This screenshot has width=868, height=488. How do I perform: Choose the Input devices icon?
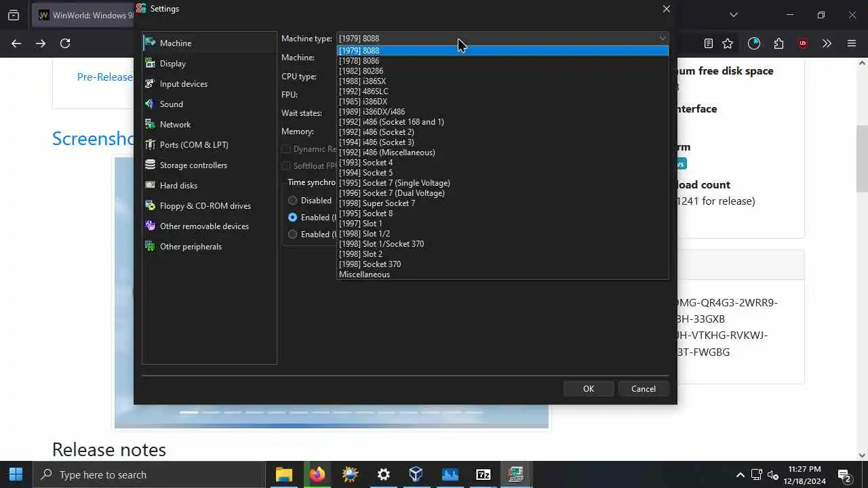[150, 83]
